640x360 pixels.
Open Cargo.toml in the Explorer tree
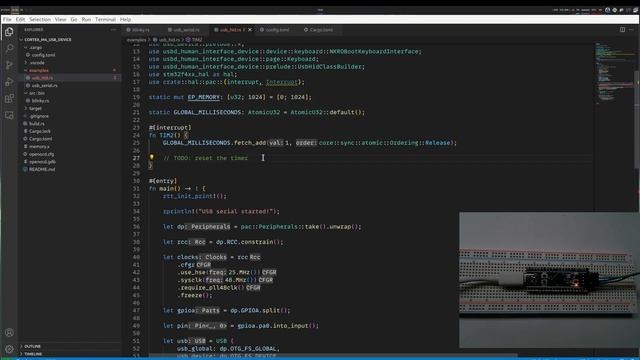(x=40, y=139)
